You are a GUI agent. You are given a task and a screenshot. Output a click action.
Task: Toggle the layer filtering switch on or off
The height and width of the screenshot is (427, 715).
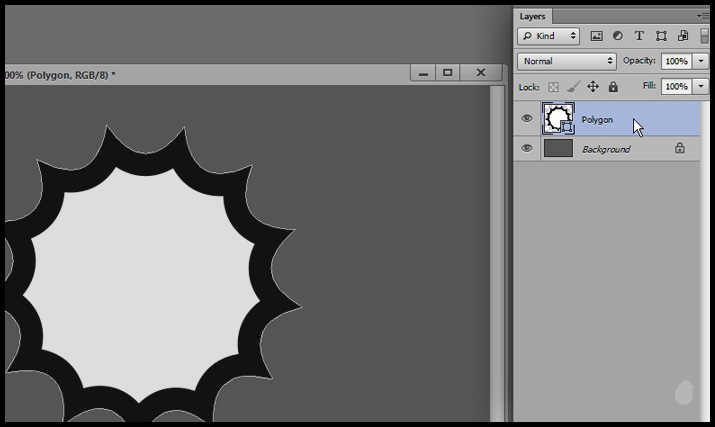704,36
